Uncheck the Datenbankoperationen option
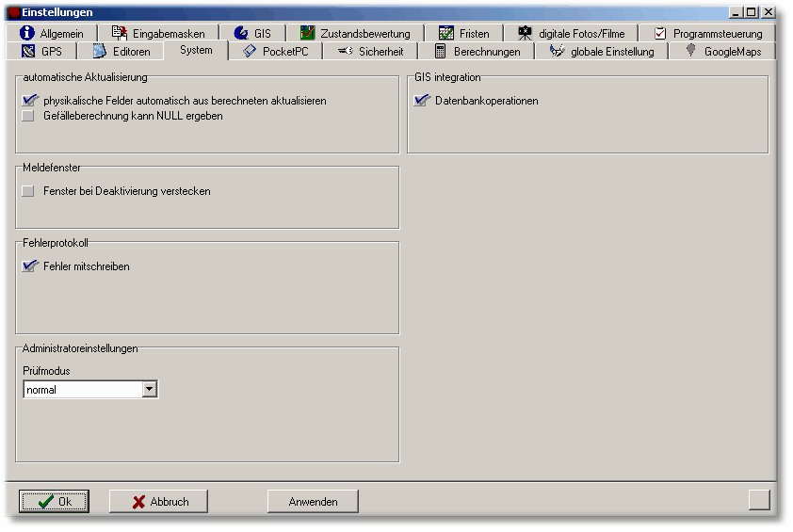This screenshot has height=532, width=793. (421, 101)
